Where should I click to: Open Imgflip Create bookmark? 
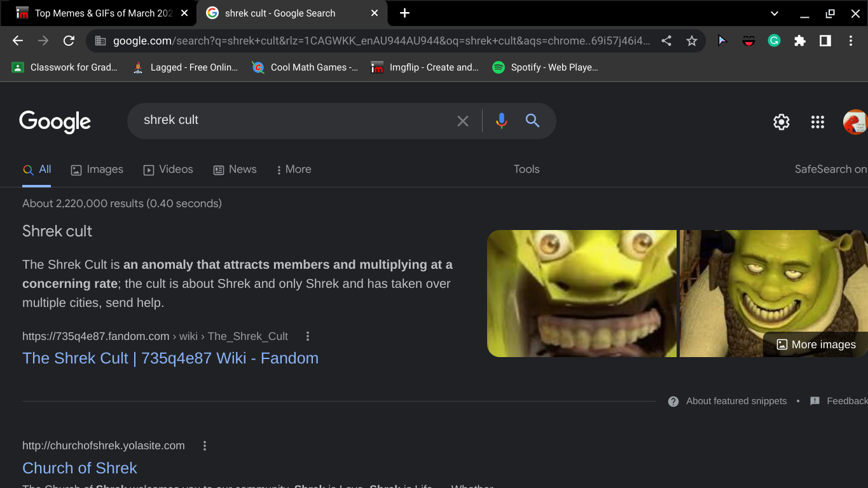(425, 67)
